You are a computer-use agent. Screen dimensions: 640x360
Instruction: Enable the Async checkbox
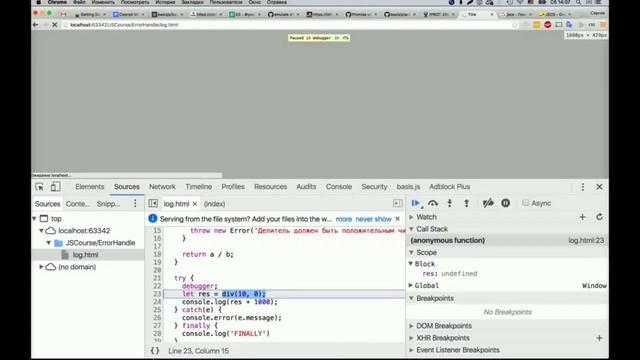526,203
